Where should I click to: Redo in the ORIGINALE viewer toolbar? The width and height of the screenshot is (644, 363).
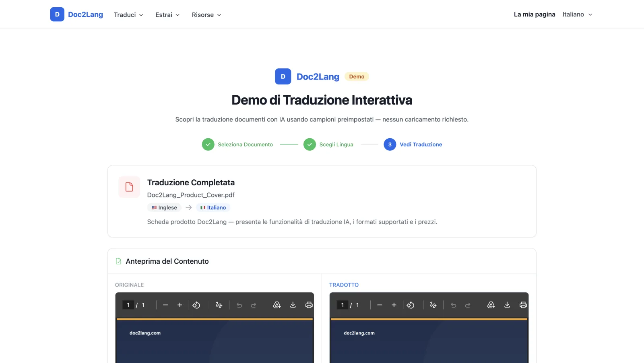point(254,305)
